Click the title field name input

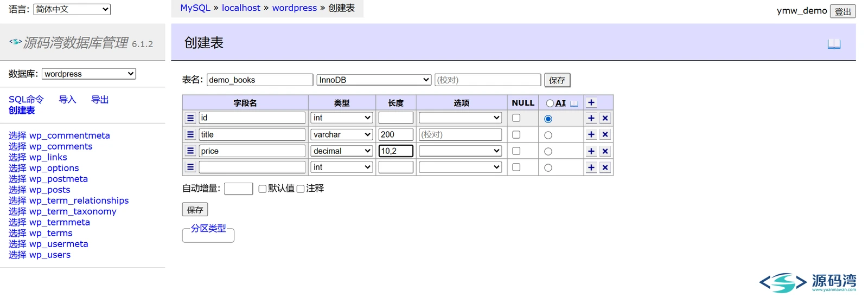pos(252,134)
